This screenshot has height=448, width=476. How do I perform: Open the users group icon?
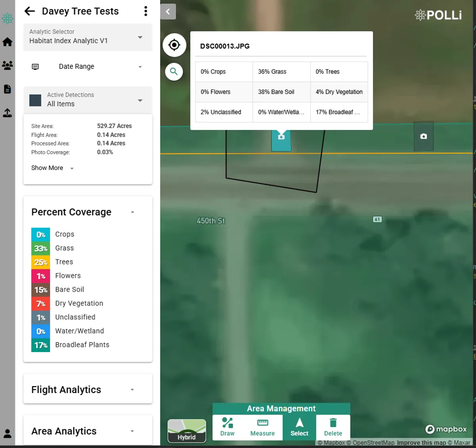8,65
